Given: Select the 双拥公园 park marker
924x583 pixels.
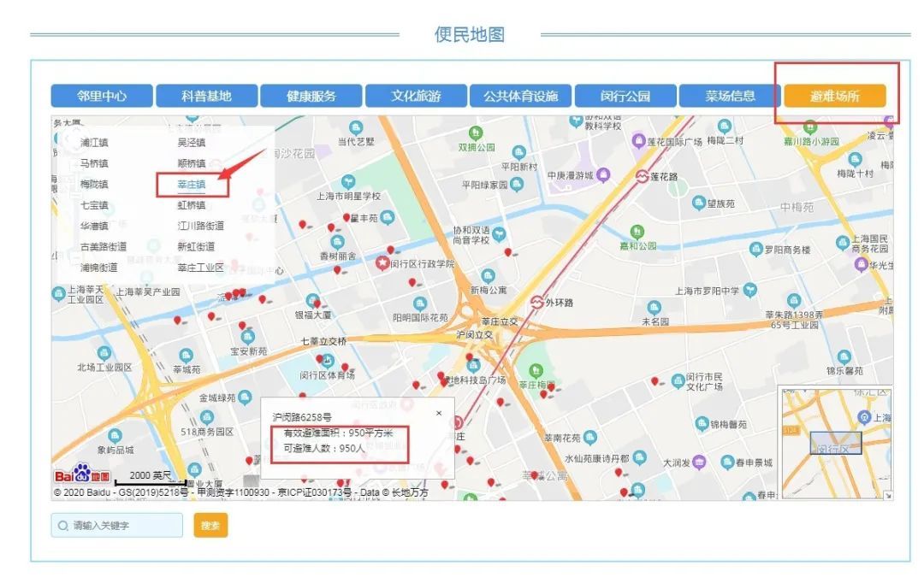Looking at the screenshot, I should pyautogui.click(x=476, y=133).
